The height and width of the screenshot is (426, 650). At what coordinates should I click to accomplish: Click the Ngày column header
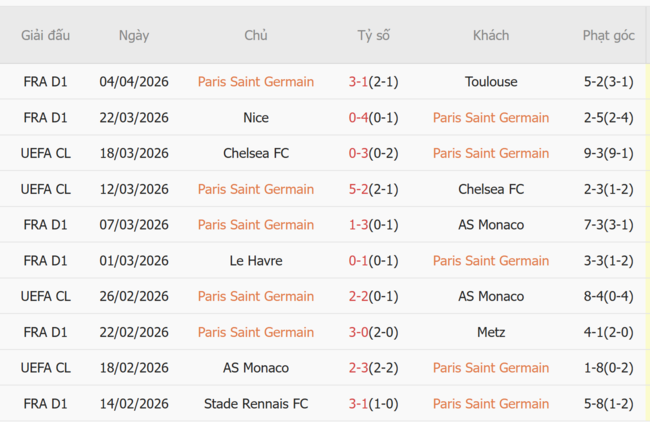134,35
